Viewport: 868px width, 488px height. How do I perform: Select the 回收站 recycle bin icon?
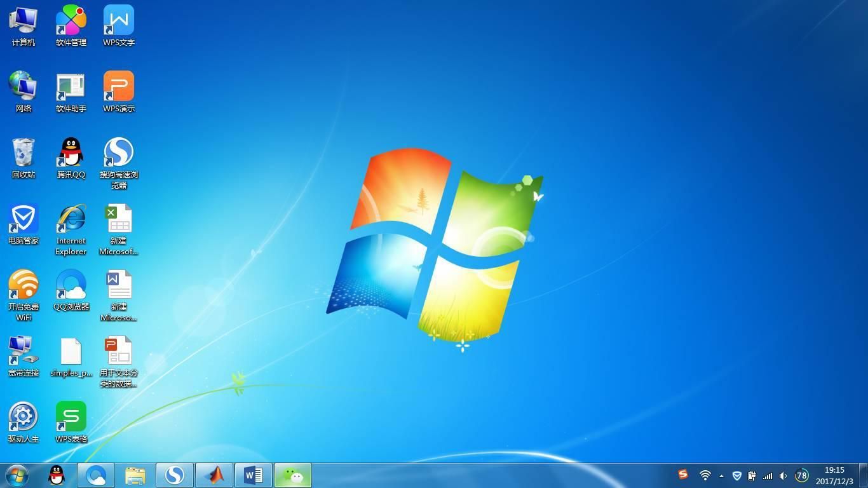coord(24,158)
